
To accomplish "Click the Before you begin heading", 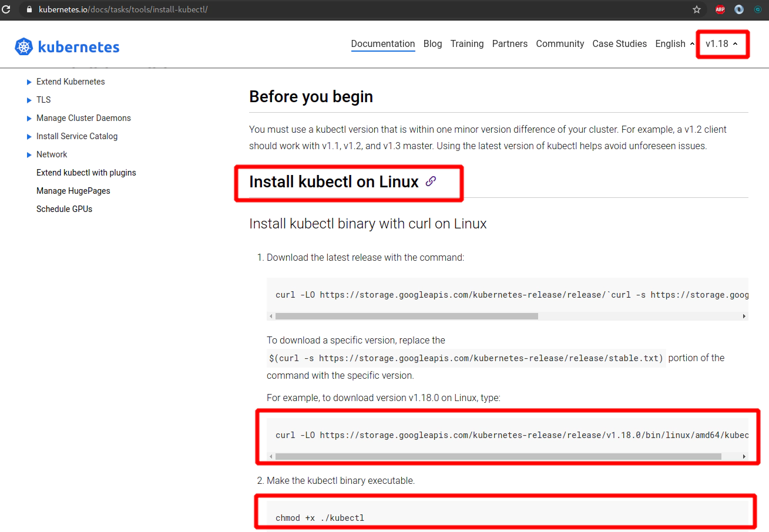I will point(311,96).
